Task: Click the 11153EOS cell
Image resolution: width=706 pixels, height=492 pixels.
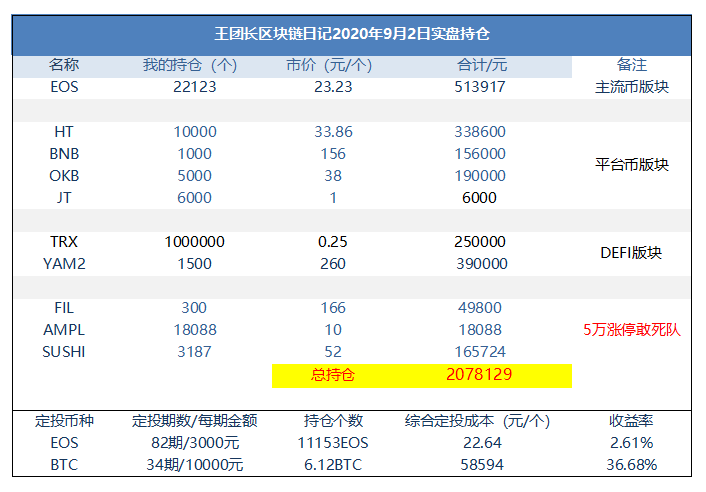Action: [333, 443]
